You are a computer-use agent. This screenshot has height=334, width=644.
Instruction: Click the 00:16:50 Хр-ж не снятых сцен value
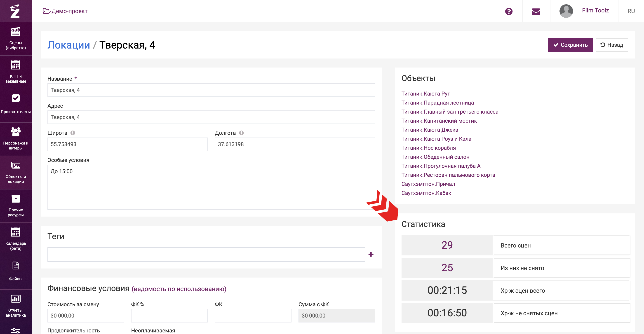pyautogui.click(x=447, y=313)
